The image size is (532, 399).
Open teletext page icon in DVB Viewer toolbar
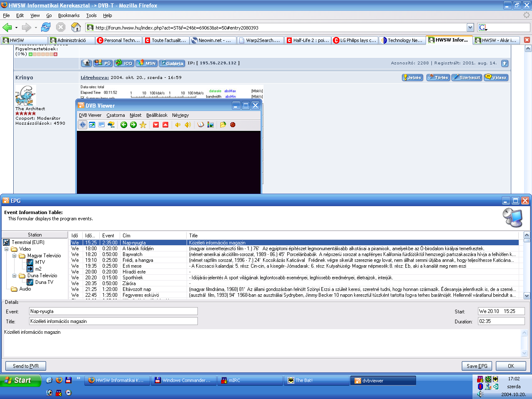coord(101,125)
